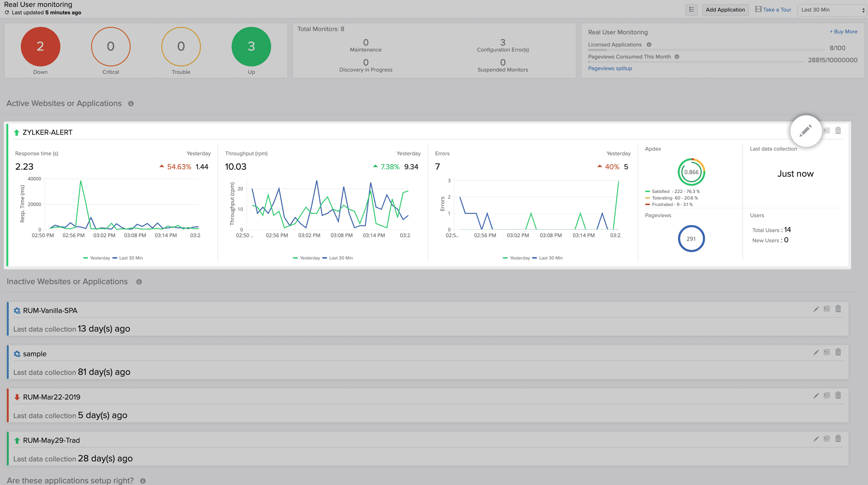The height and width of the screenshot is (485, 868).
Task: Click help icon beside Inactive Websites heading
Action: pyautogui.click(x=139, y=282)
